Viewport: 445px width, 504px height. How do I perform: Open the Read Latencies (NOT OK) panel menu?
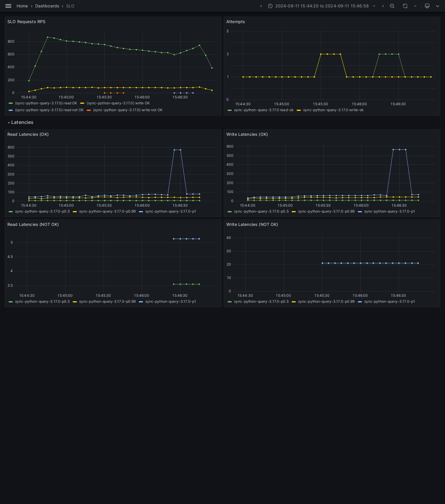33,224
